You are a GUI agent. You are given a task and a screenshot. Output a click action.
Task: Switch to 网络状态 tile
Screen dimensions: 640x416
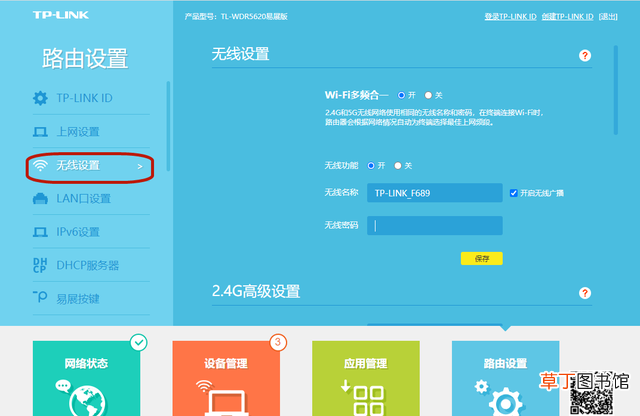87,378
